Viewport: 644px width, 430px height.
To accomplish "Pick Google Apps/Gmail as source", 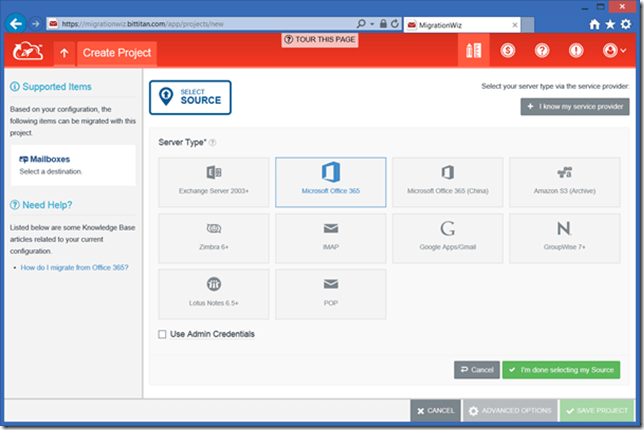I will [x=447, y=237].
